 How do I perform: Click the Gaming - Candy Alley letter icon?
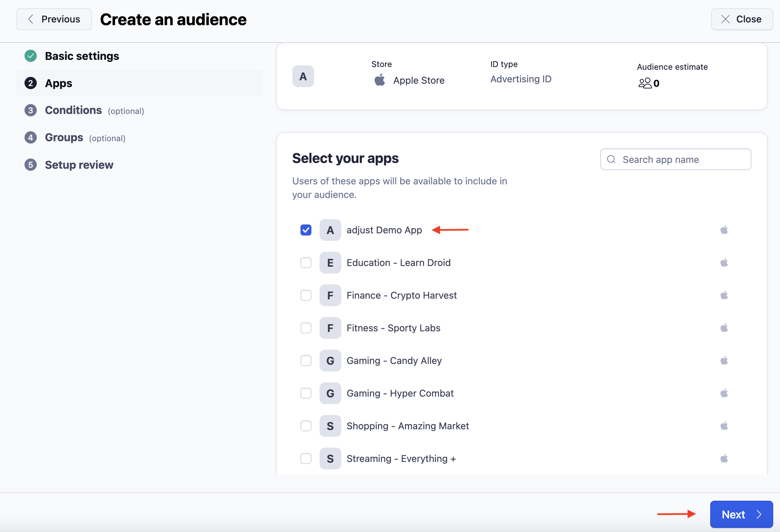coord(330,361)
